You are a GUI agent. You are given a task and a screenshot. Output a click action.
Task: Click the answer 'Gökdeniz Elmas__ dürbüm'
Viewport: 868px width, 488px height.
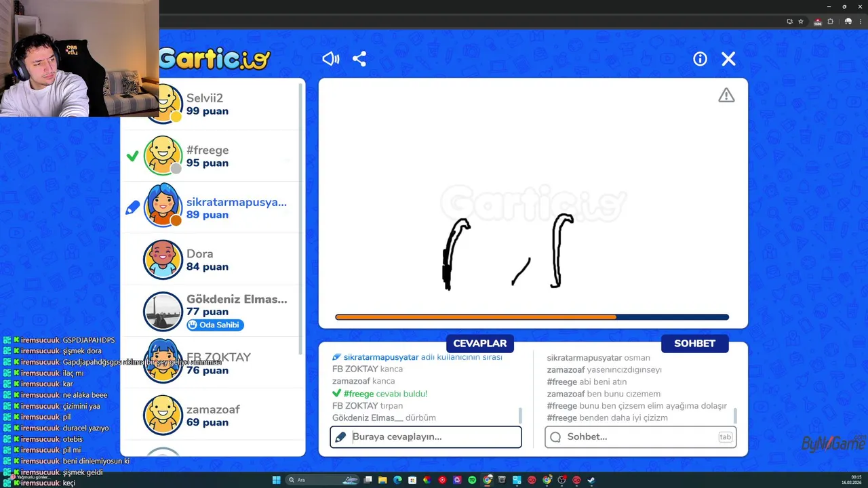[x=384, y=418]
